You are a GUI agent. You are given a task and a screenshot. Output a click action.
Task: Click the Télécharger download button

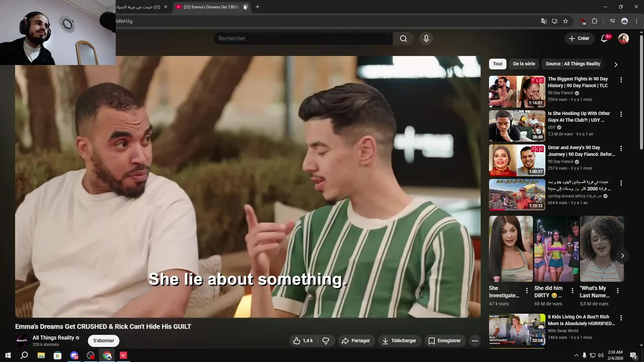(399, 341)
